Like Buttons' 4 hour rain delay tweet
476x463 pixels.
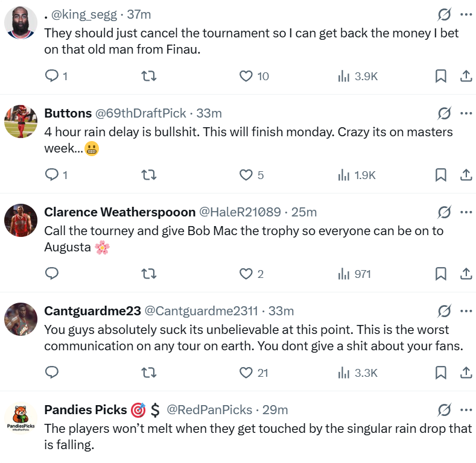pyautogui.click(x=246, y=175)
